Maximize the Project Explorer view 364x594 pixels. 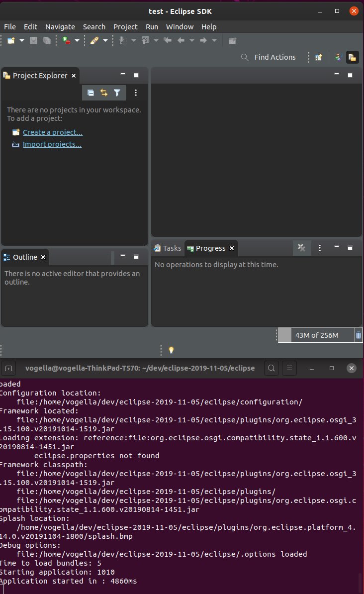136,75
